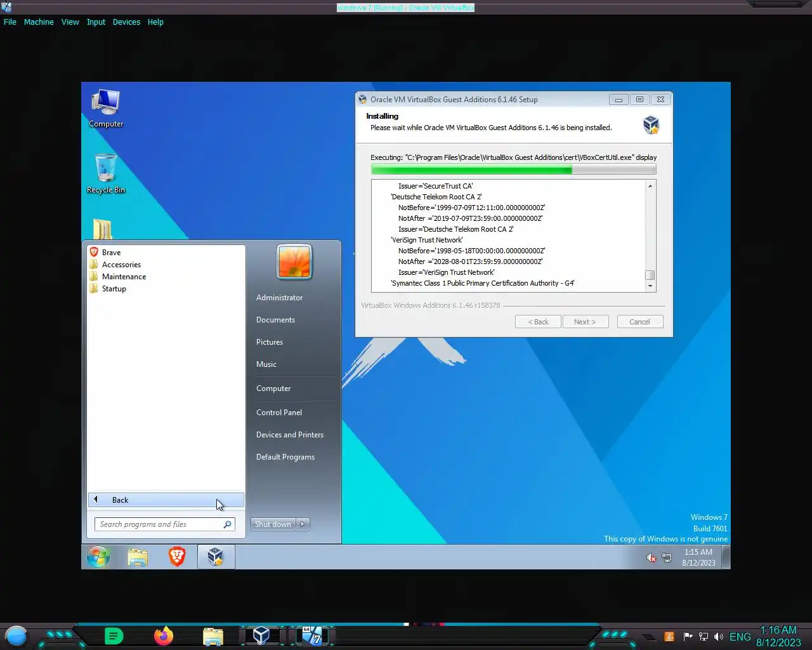Expand the Accessories folder

(x=121, y=265)
